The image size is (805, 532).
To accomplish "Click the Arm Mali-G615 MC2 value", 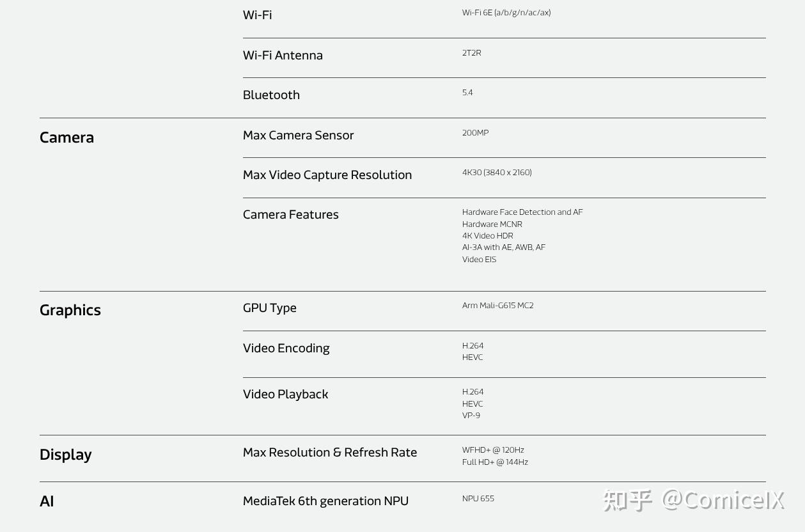I will [497, 306].
